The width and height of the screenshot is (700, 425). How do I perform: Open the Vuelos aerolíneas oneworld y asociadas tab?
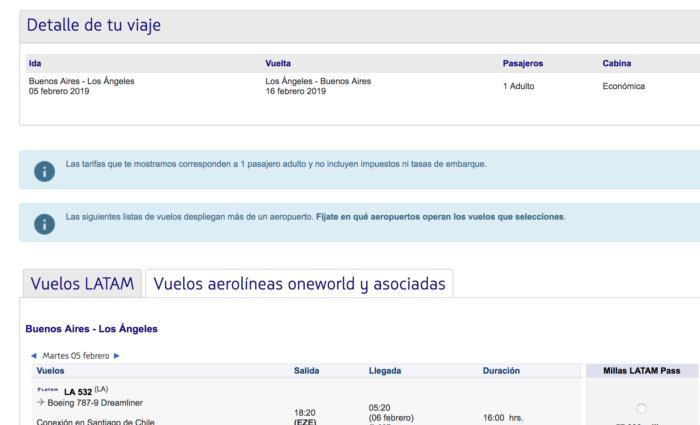pos(299,284)
